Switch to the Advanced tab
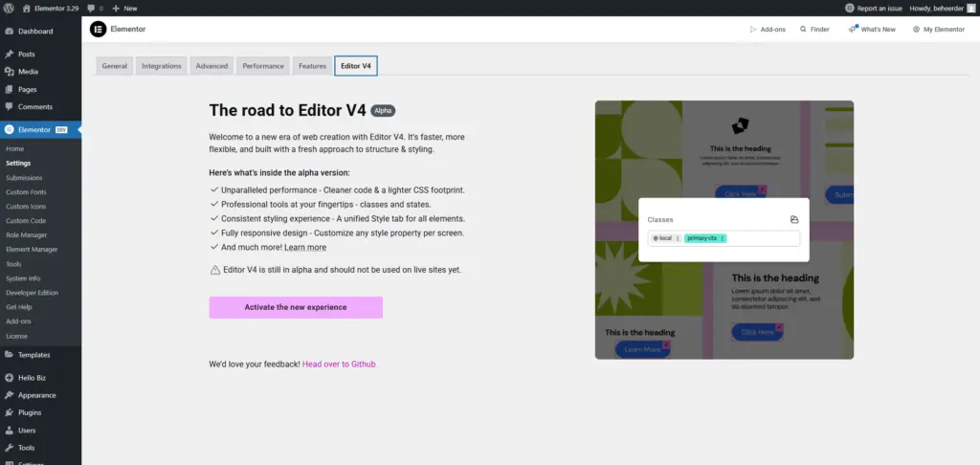This screenshot has width=980, height=465. point(212,66)
